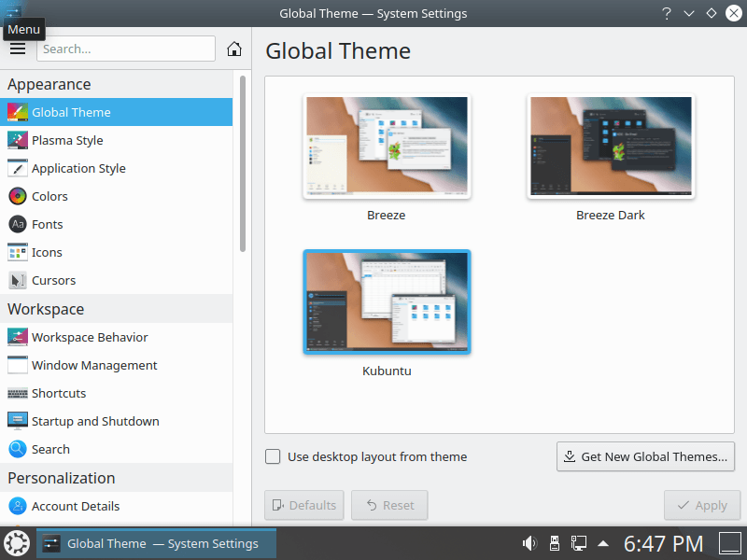Open Search settings in Workspace section
This screenshot has height=560, width=747.
pos(116,449)
